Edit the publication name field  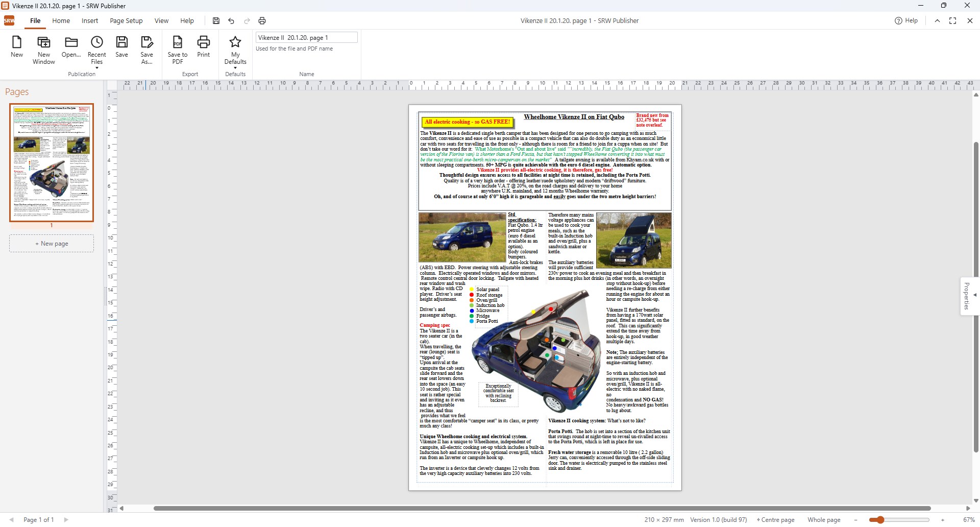coord(306,37)
